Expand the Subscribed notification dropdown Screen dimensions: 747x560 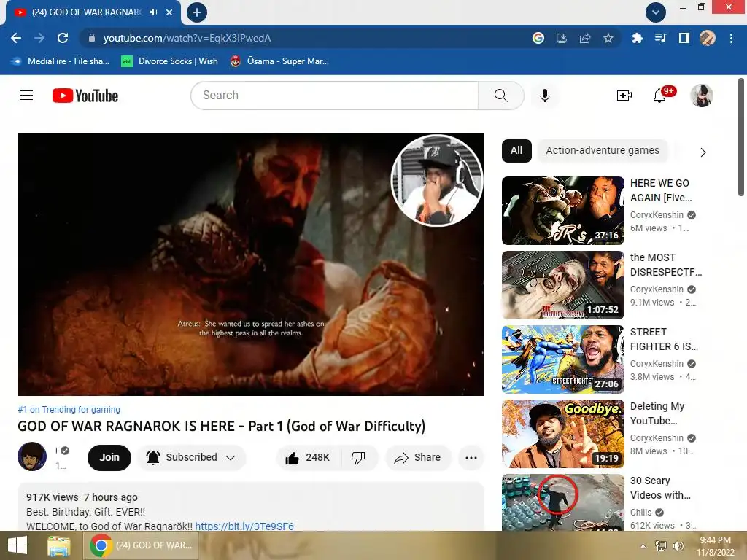(x=192, y=458)
